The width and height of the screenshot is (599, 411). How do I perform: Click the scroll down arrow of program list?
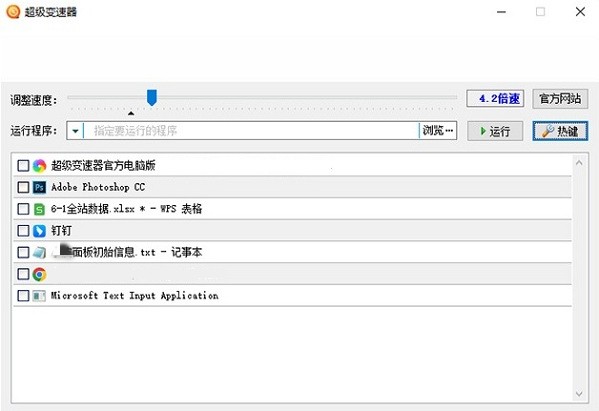point(579,393)
